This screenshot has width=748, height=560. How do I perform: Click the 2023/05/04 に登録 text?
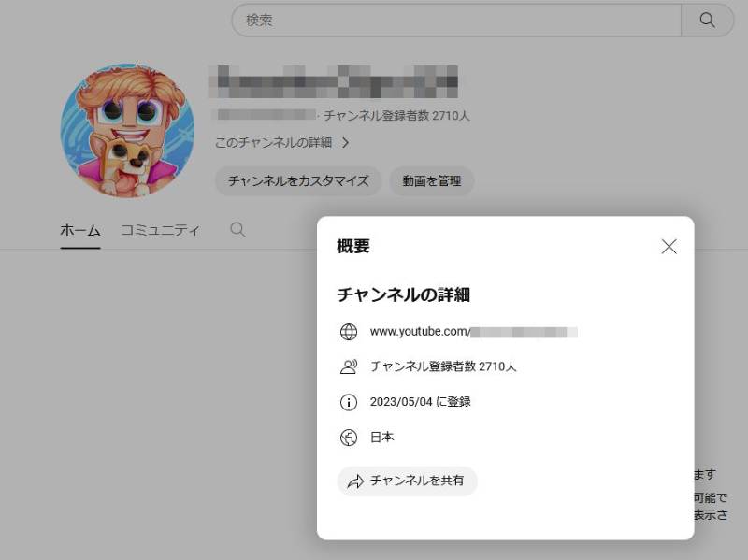420,402
